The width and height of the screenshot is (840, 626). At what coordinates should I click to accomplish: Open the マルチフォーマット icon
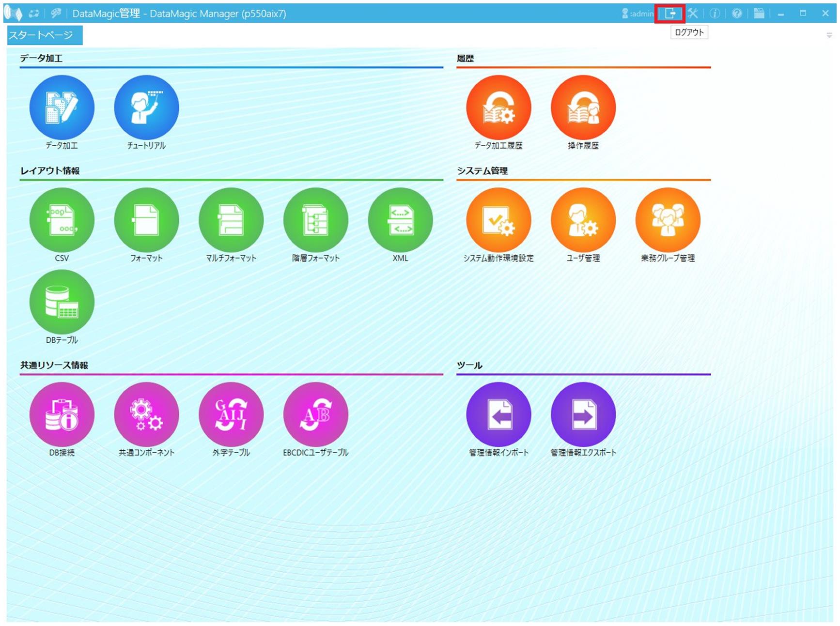pos(231,220)
